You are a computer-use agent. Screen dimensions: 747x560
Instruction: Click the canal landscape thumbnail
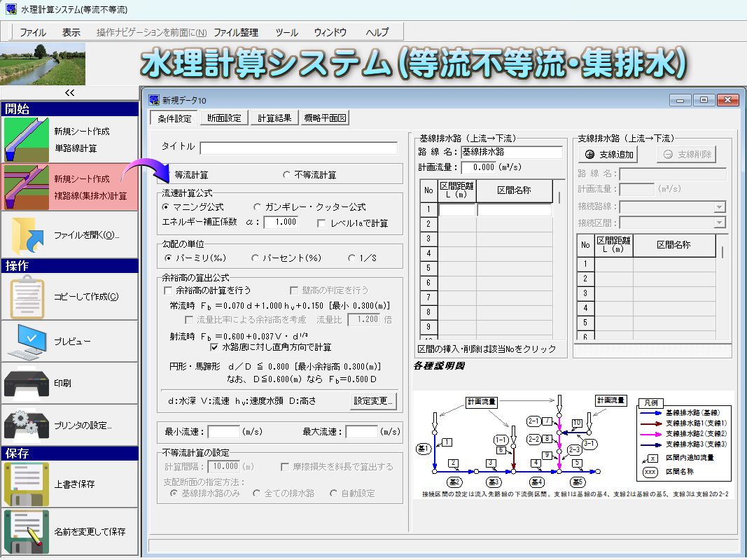coord(43,64)
